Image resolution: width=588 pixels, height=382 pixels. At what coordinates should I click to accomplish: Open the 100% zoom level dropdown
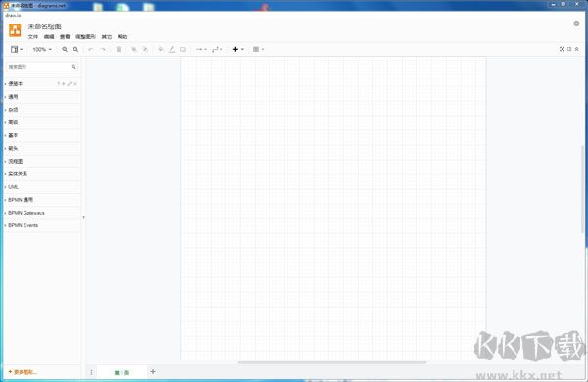42,49
